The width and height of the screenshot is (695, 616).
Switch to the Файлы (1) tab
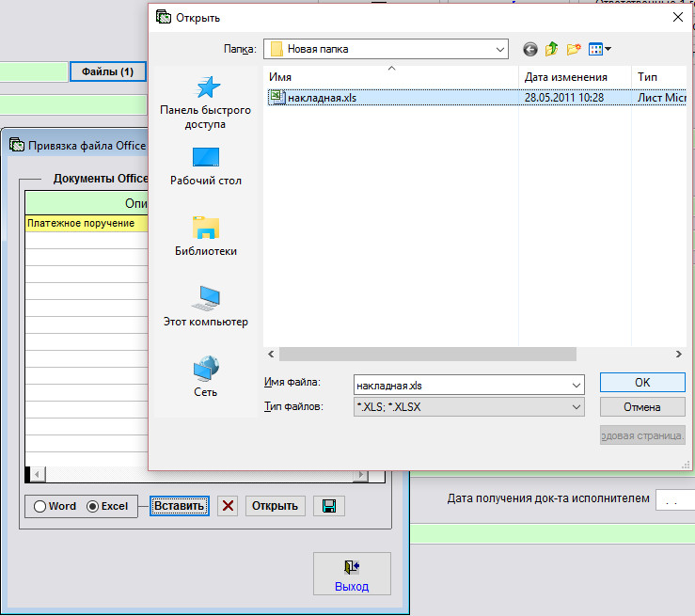click(x=108, y=71)
